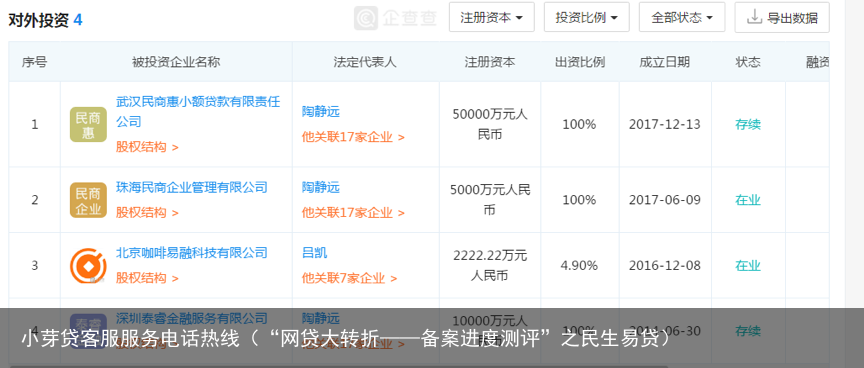Click the 在业 status in row 3

click(748, 266)
